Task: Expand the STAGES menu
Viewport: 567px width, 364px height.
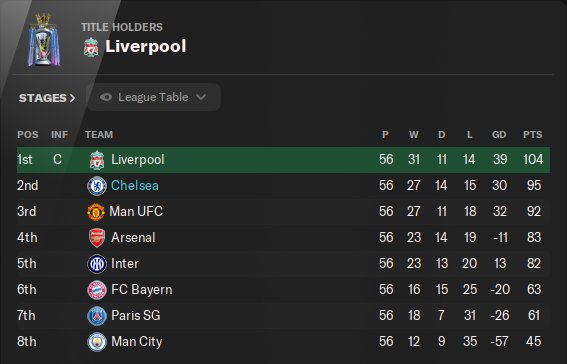Action: (47, 98)
